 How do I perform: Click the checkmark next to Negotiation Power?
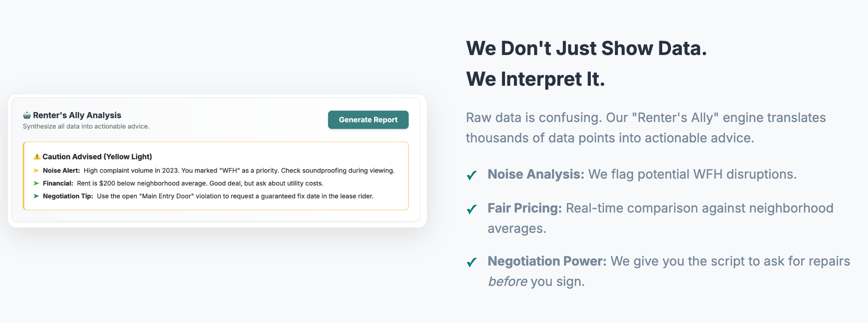472,262
